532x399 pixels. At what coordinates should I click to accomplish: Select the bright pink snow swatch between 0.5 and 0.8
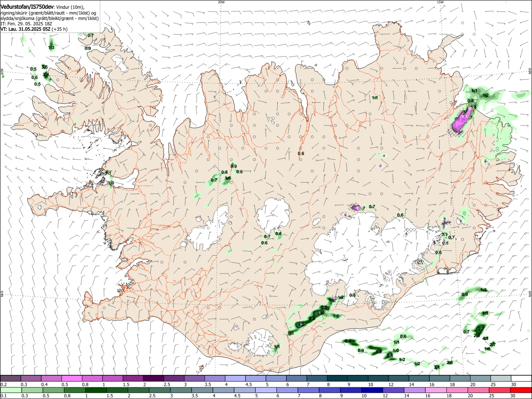71,378
